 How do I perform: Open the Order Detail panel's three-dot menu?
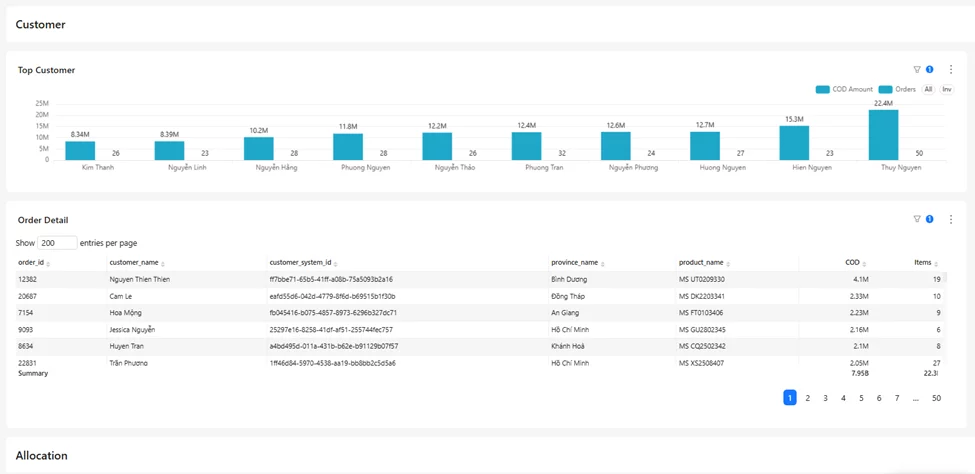pyautogui.click(x=951, y=219)
